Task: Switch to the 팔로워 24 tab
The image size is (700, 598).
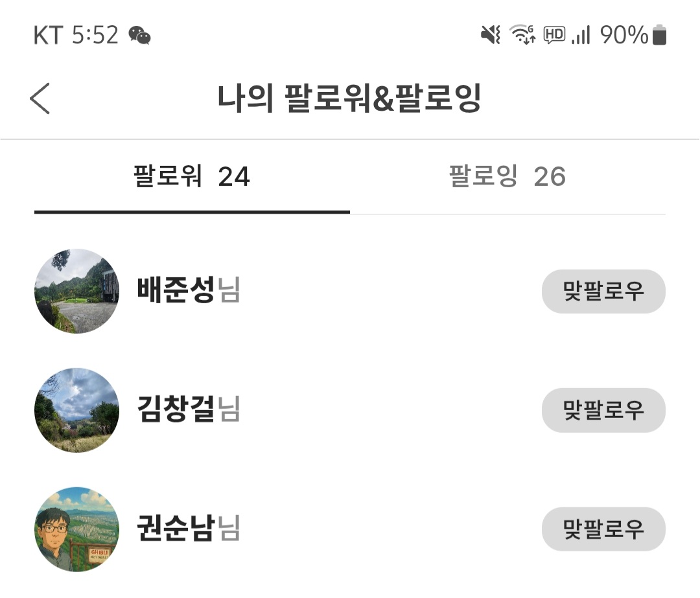Action: click(192, 176)
